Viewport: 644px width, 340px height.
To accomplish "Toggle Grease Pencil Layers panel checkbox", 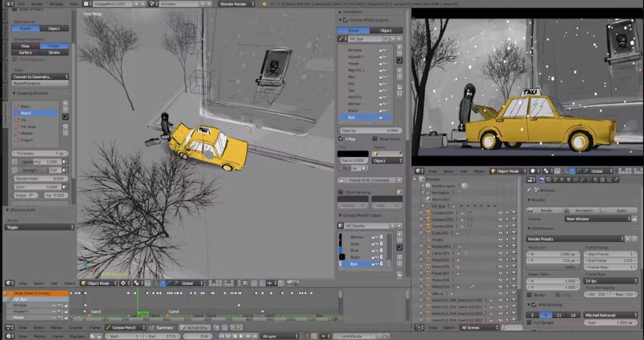I will 345,20.
